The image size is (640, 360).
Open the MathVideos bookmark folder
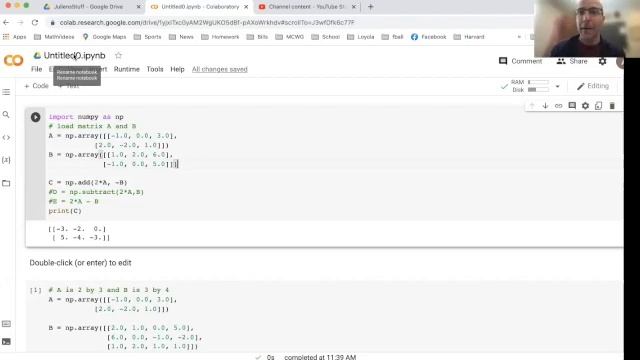tap(54, 37)
